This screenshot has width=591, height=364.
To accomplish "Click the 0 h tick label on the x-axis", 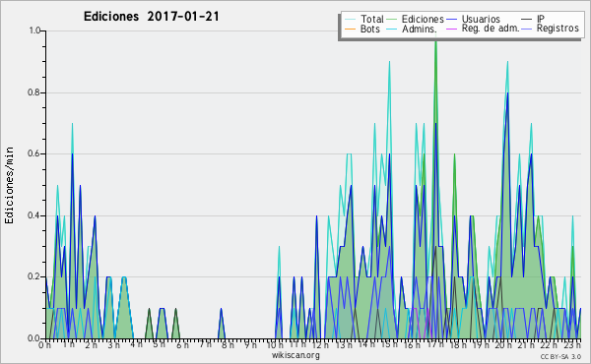I will click(x=44, y=344).
